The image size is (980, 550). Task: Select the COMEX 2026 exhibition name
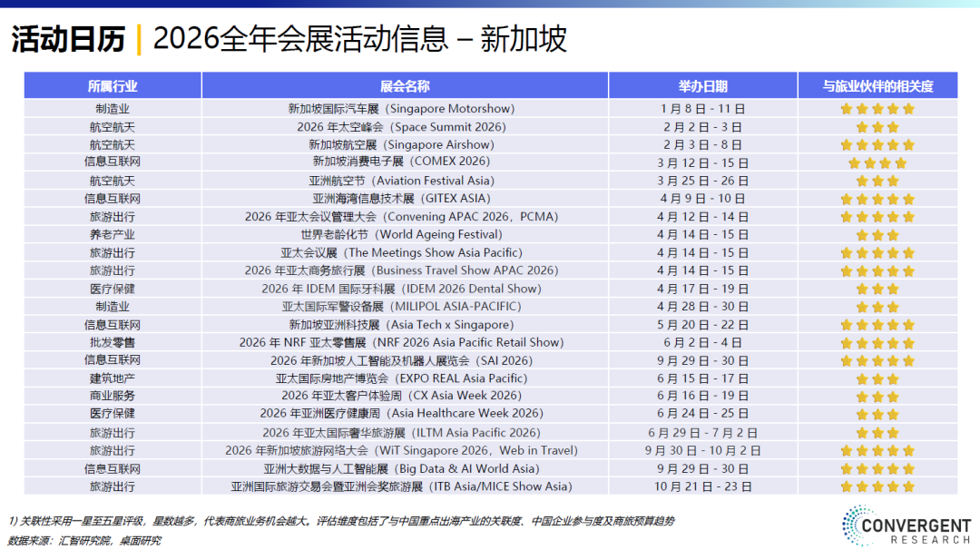(401, 162)
